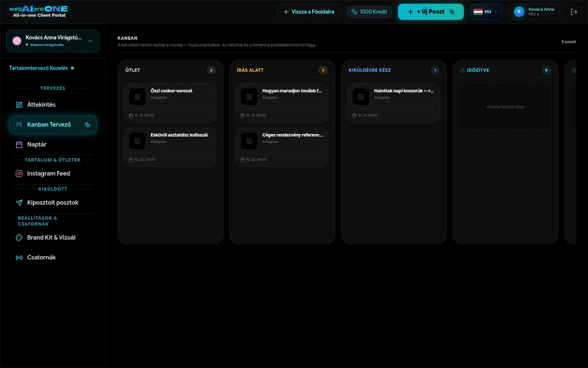Click the Kiposztolt posztok paper plane icon
Screen dimensions: 588x368
pos(19,203)
